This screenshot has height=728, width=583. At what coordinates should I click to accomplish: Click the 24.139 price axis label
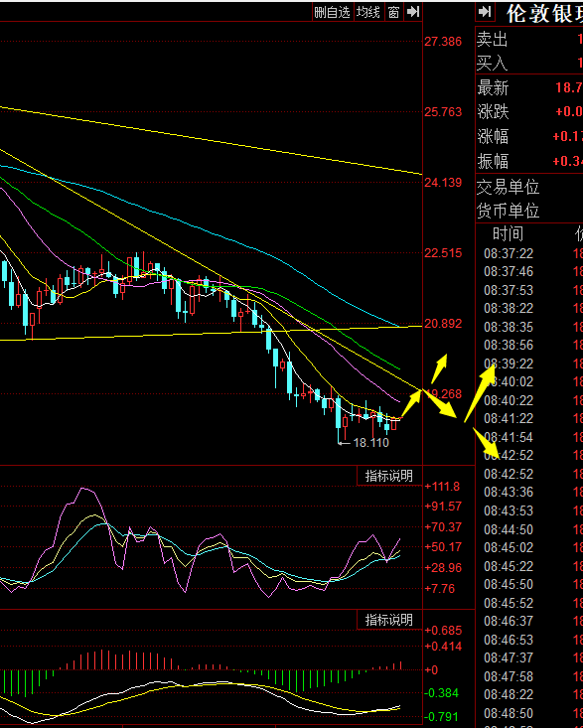443,183
